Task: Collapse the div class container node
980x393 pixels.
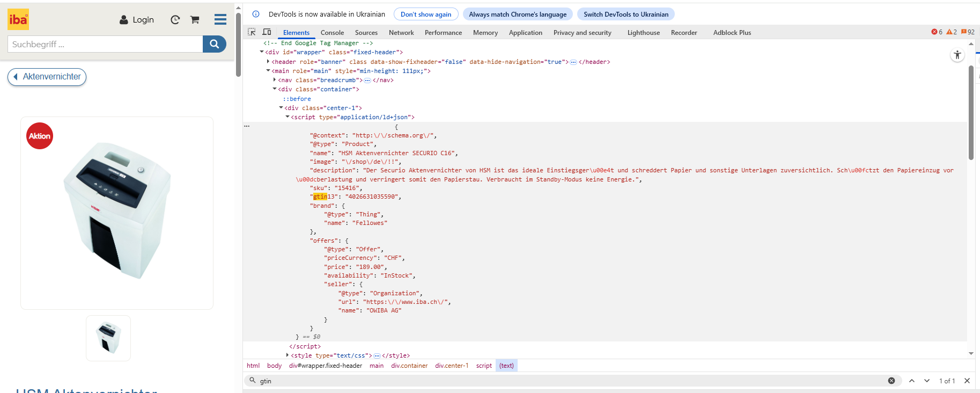Action: pyautogui.click(x=275, y=89)
